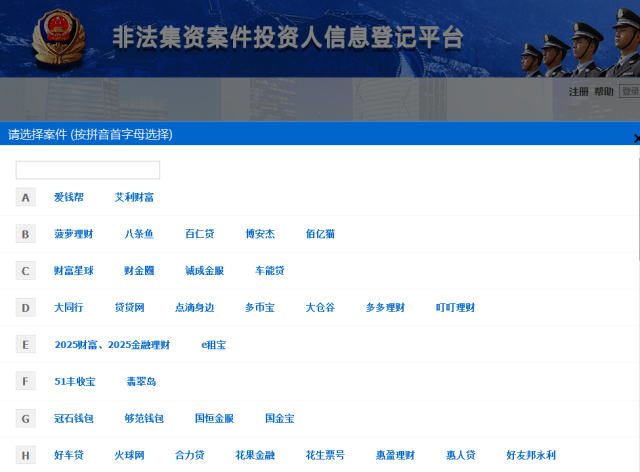Select the 冠石钱包 case
Viewport: 640px width, 472px height.
74,419
